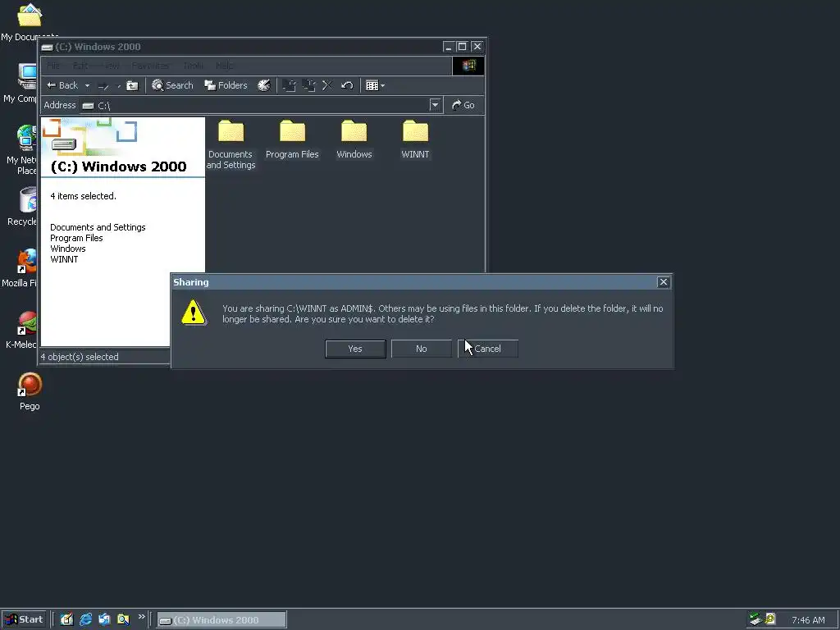Select the Program Files folder

click(292, 139)
